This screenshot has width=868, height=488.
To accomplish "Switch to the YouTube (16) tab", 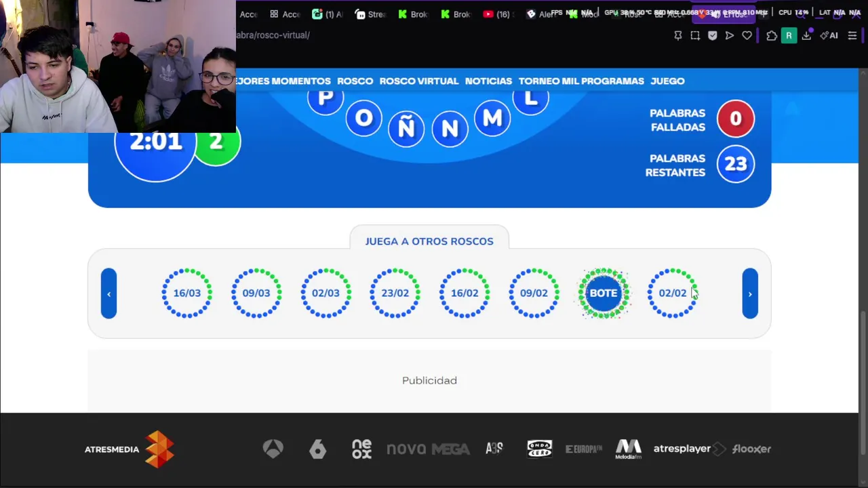I will tap(497, 14).
